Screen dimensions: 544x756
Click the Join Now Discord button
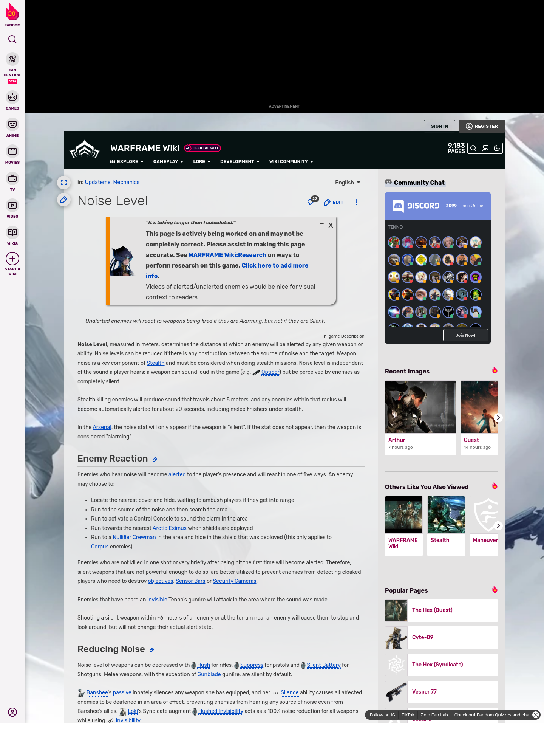pyautogui.click(x=465, y=335)
